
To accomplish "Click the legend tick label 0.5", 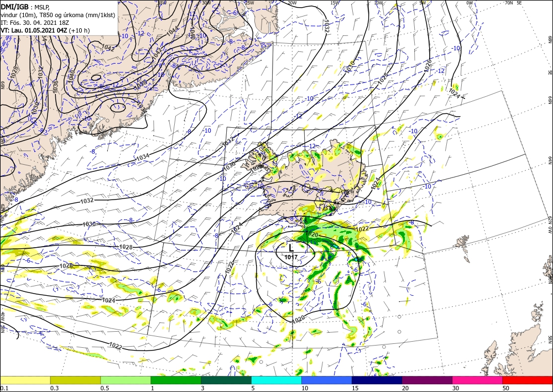I will point(104,388).
